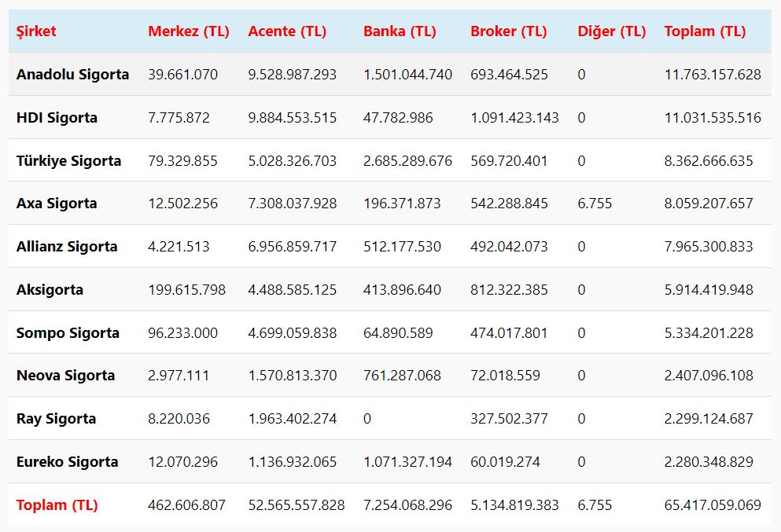Viewport: 781px width, 532px height.
Task: Select the Anadolu Sigorta row name
Action: click(x=72, y=75)
